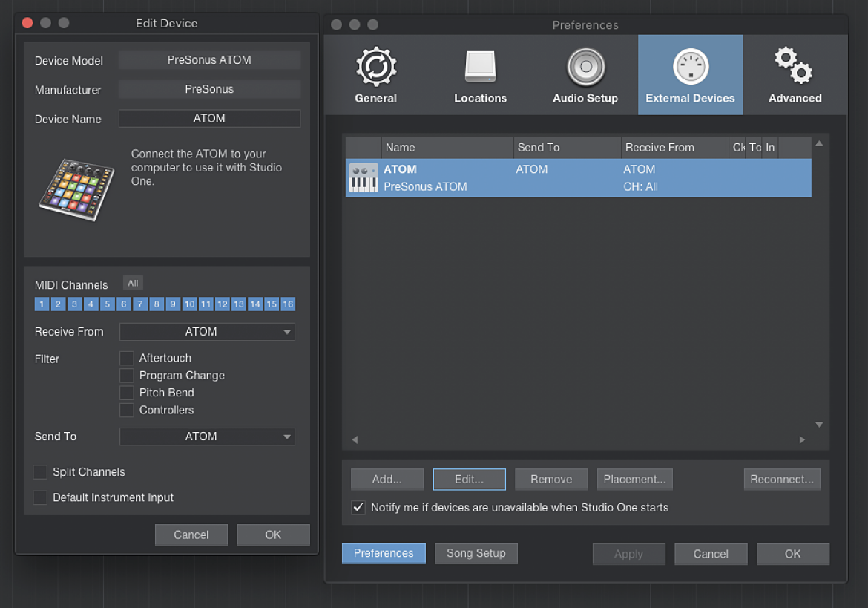Click Add... to add a device
Viewport: 868px width, 608px height.
387,480
